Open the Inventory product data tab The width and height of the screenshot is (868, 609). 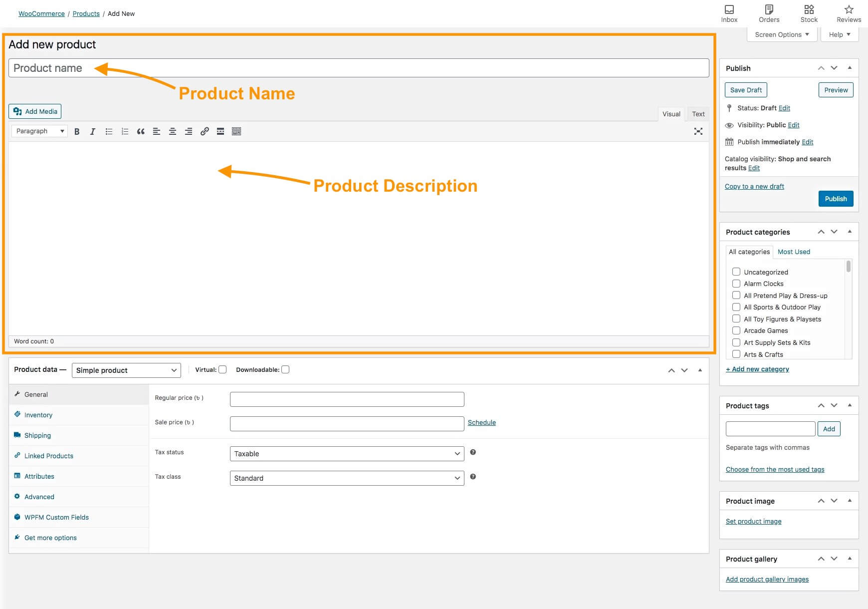point(38,415)
